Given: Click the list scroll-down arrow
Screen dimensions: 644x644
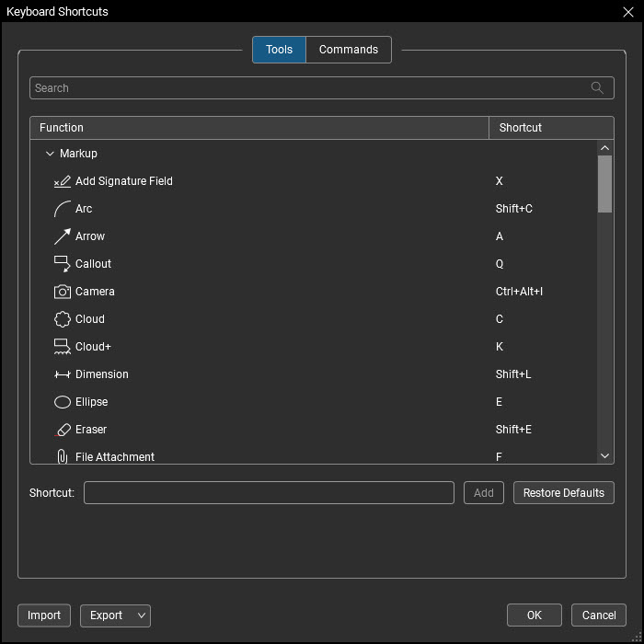Looking at the screenshot, I should tap(604, 455).
